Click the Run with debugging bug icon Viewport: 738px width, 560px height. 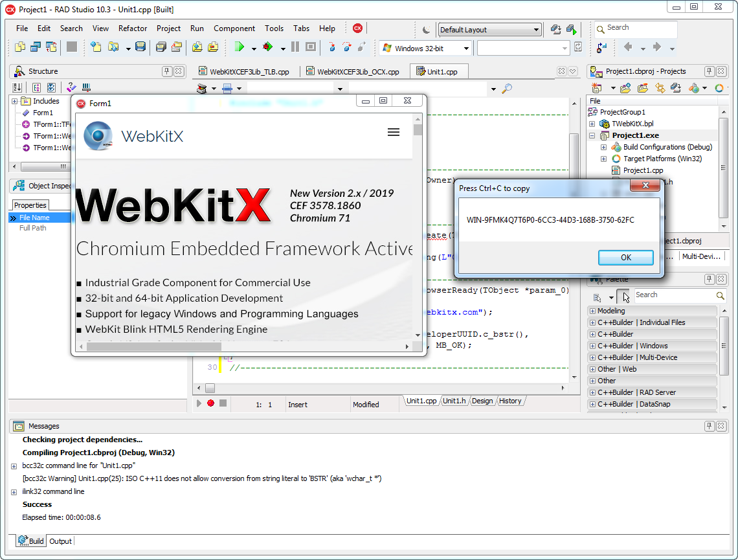click(x=268, y=47)
